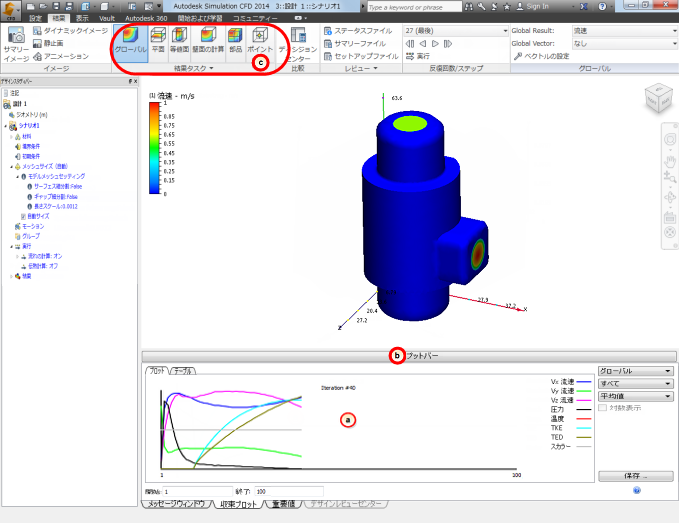Open the コミュニティー ribbon tab
This screenshot has height=523, width=679.
[x=255, y=18]
